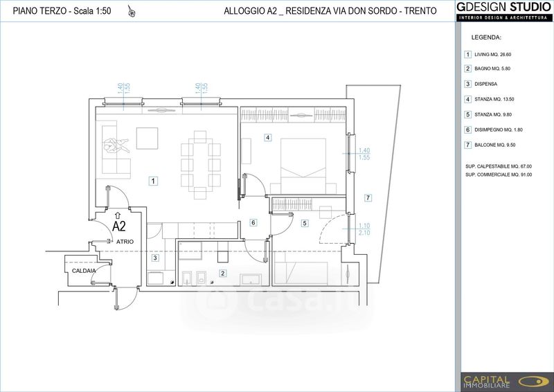554x392 pixels.
Task: Click the north arrow compass symbol
Action: (132, 12)
